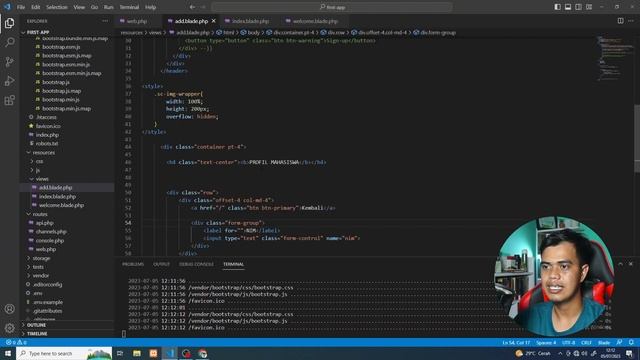Open the Manage gear icon
The width and height of the screenshot is (640, 360).
9,328
